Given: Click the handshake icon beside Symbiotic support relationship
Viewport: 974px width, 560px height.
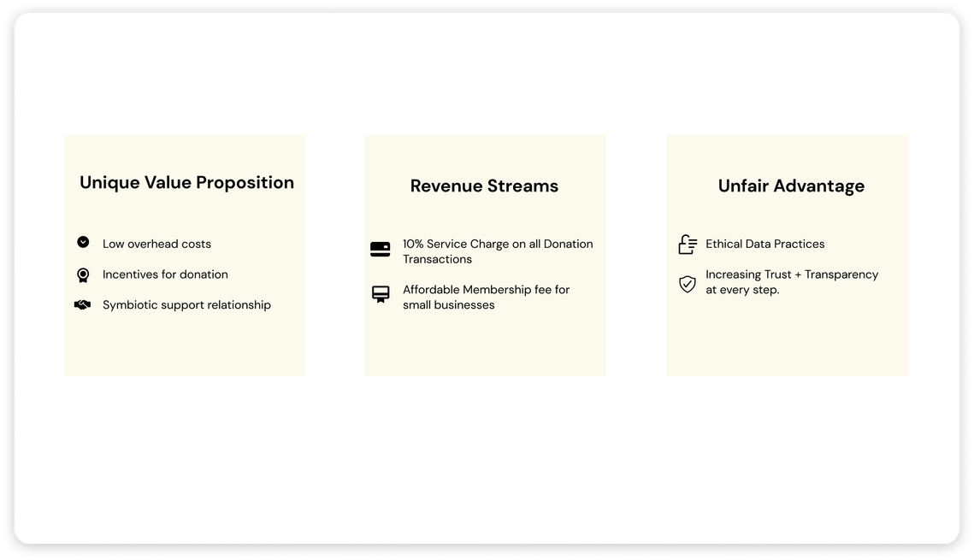Looking at the screenshot, I should (83, 304).
